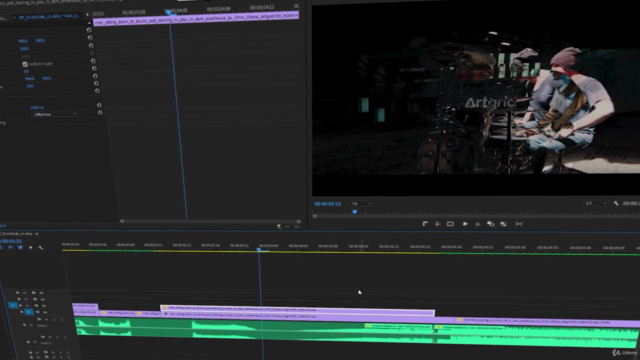Open the Fit zoom level dropdown
Viewport: 640px width, 360px height.
pyautogui.click(x=362, y=203)
